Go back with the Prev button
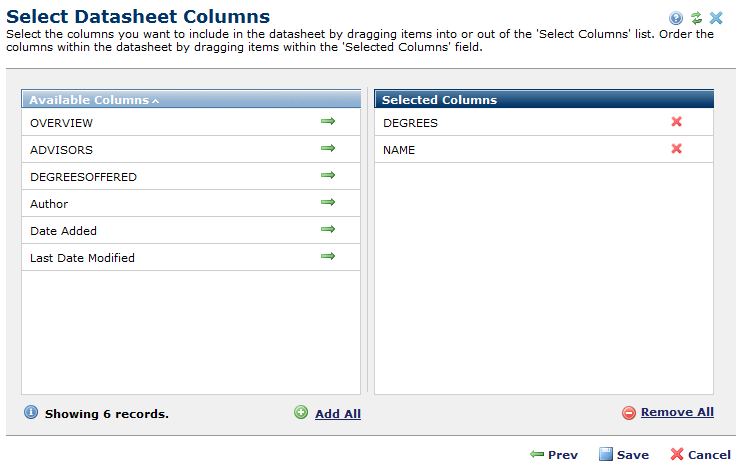 pos(554,455)
